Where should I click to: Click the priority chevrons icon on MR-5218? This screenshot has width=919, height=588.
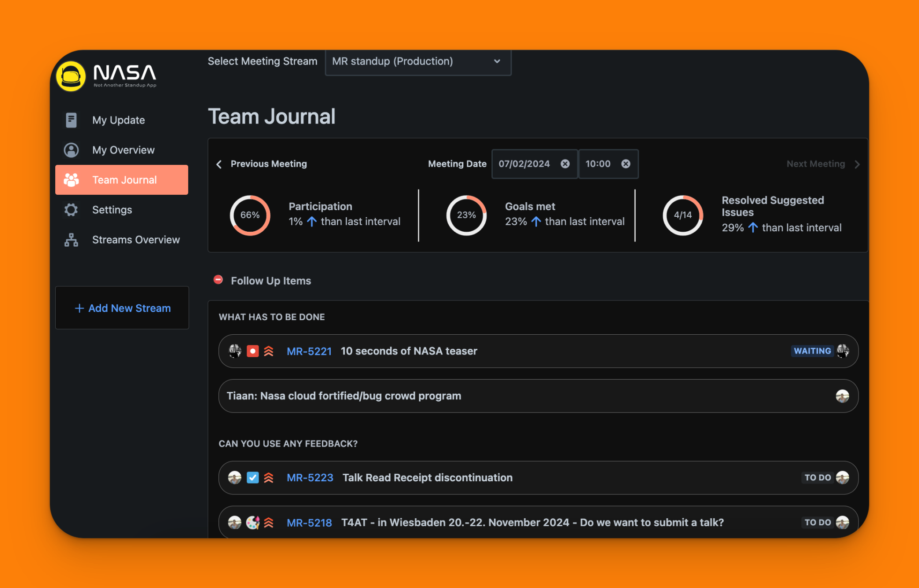268,522
